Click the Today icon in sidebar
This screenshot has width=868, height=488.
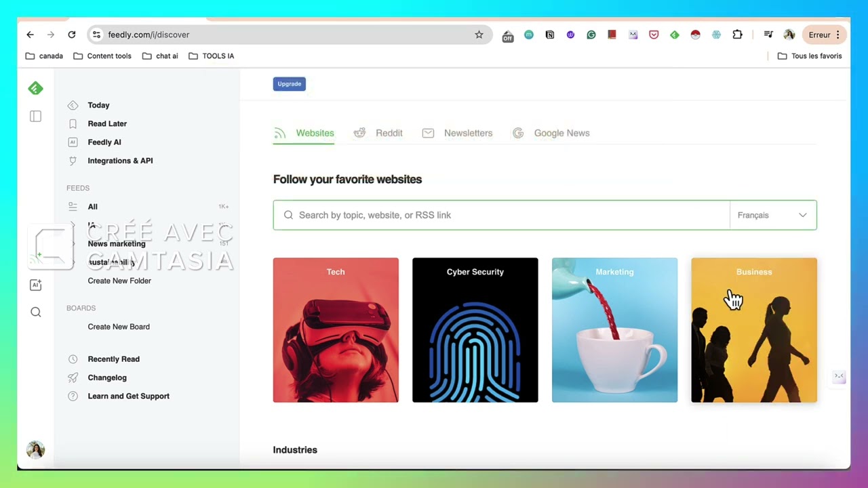pyautogui.click(x=73, y=105)
